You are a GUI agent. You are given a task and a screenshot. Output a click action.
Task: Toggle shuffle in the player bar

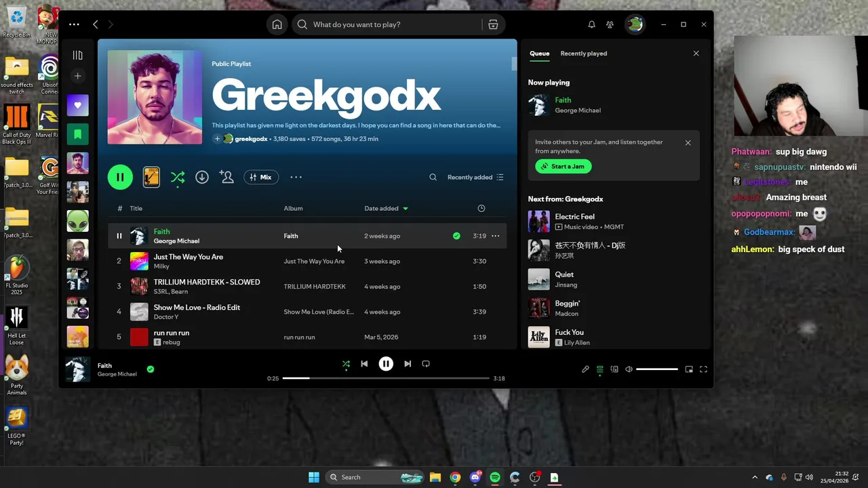346,364
